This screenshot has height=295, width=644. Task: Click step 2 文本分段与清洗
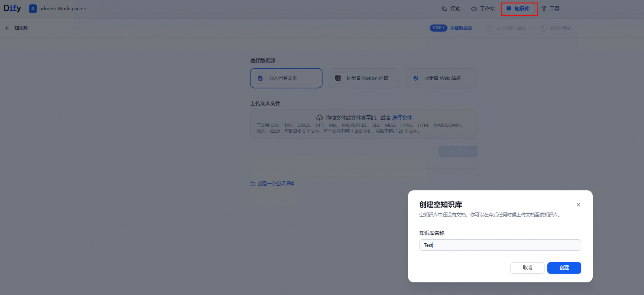point(506,28)
